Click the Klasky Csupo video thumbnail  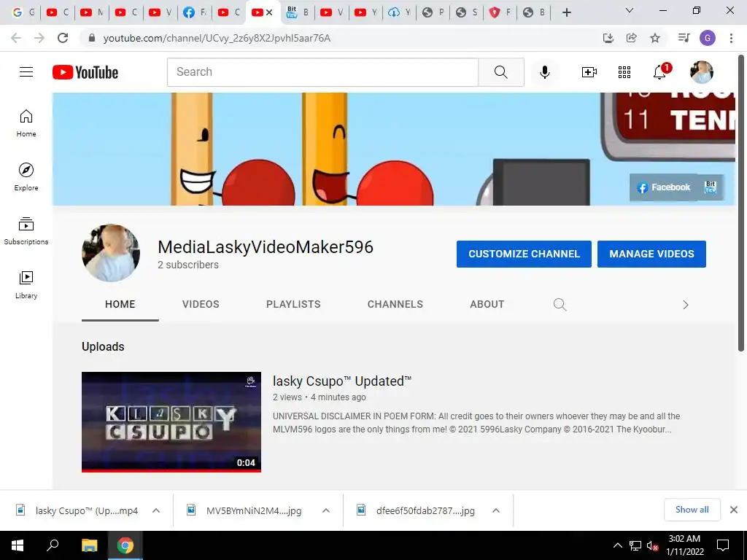[x=171, y=422]
